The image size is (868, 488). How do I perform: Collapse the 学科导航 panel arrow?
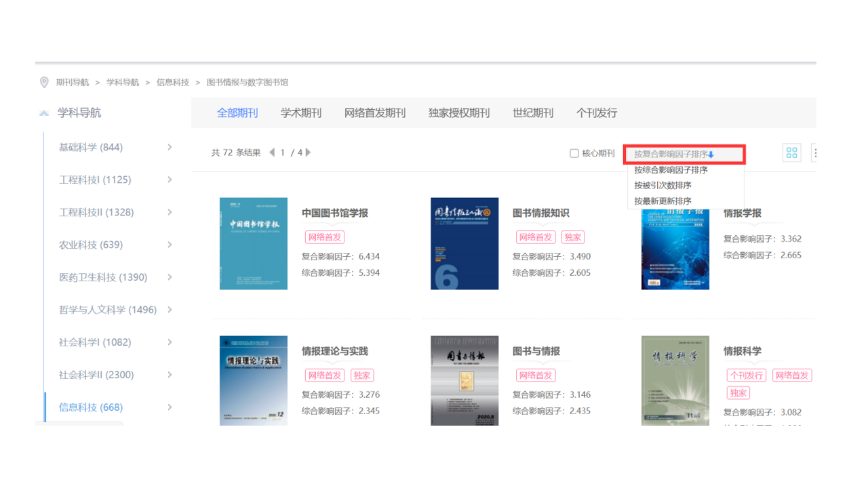44,113
